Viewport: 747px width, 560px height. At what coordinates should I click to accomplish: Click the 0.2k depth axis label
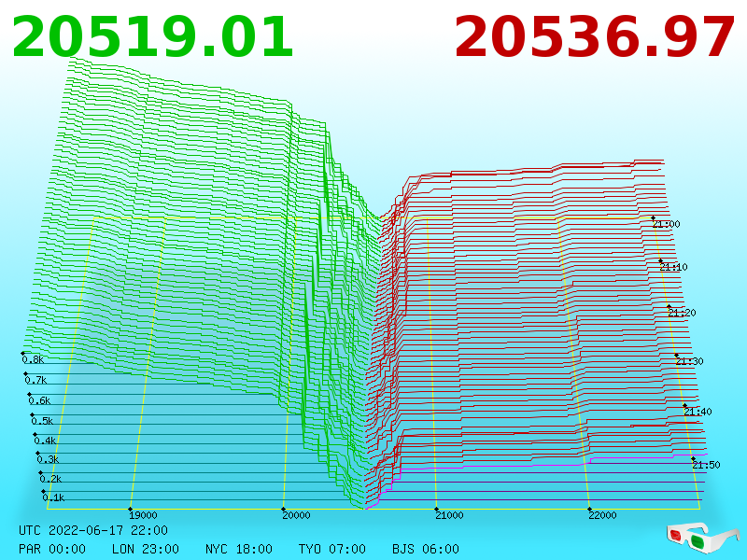tap(50, 479)
